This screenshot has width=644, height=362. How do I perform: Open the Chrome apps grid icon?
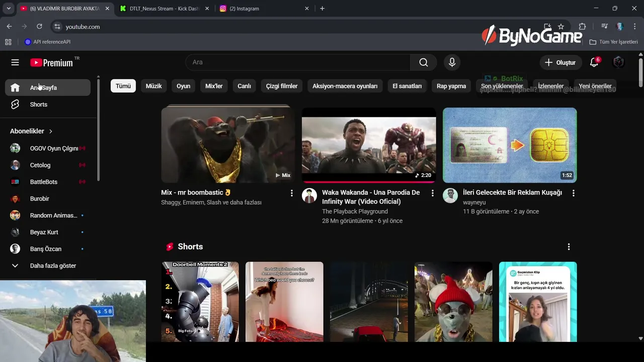[8, 42]
